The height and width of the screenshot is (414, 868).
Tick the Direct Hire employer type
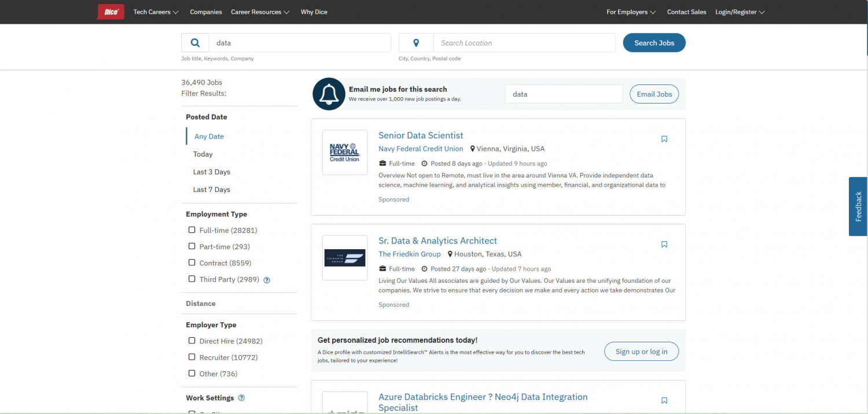(192, 341)
